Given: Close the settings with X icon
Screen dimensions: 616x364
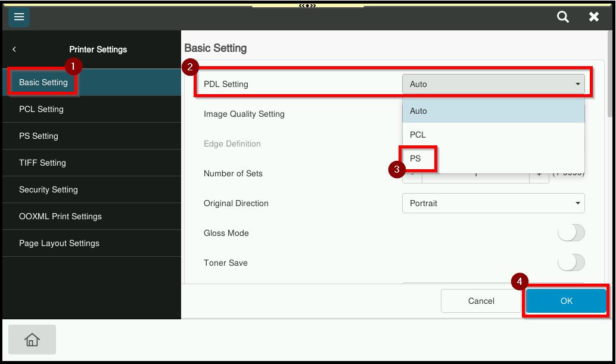Looking at the screenshot, I should (594, 17).
